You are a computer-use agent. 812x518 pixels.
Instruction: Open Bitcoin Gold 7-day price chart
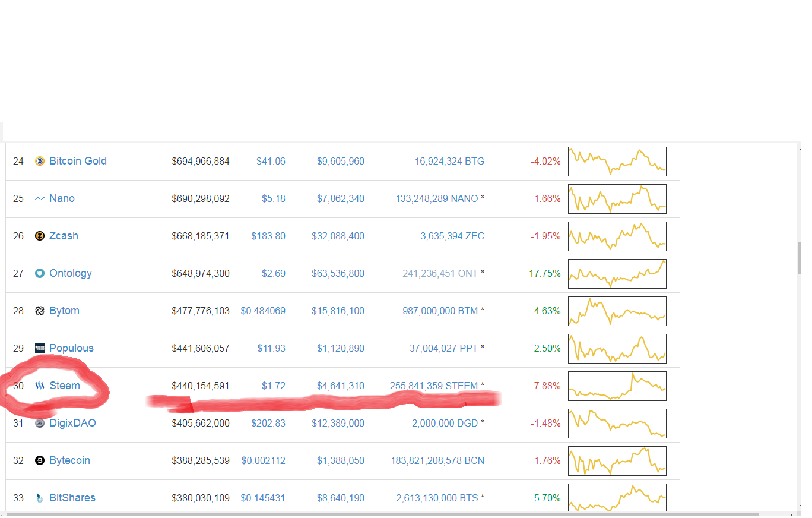(617, 162)
